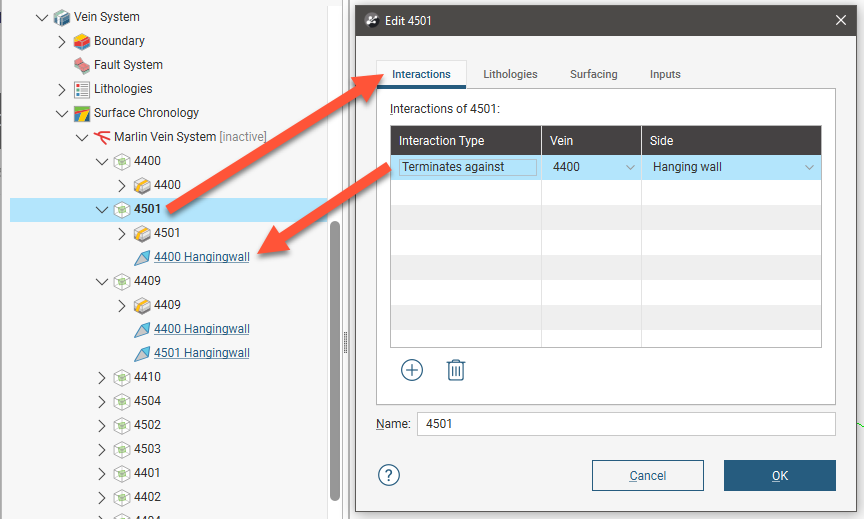Expand the Lithologies tree node
Image resolution: width=864 pixels, height=519 pixels.
(x=61, y=89)
